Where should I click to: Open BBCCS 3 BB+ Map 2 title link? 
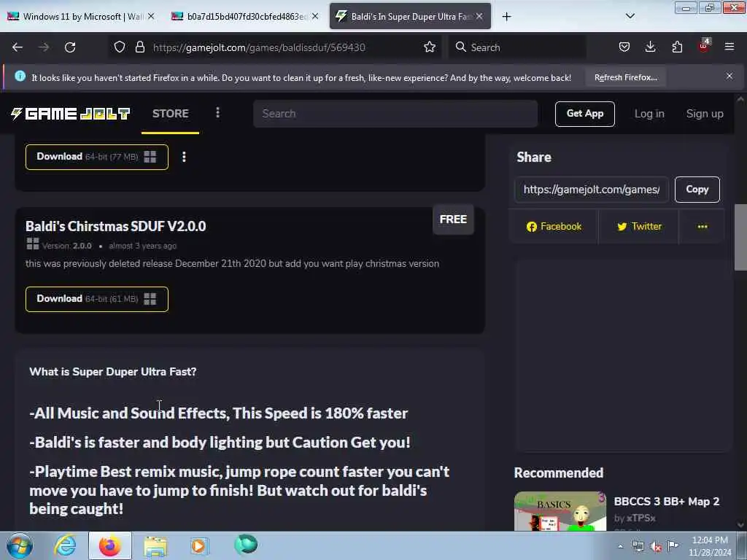point(666,502)
